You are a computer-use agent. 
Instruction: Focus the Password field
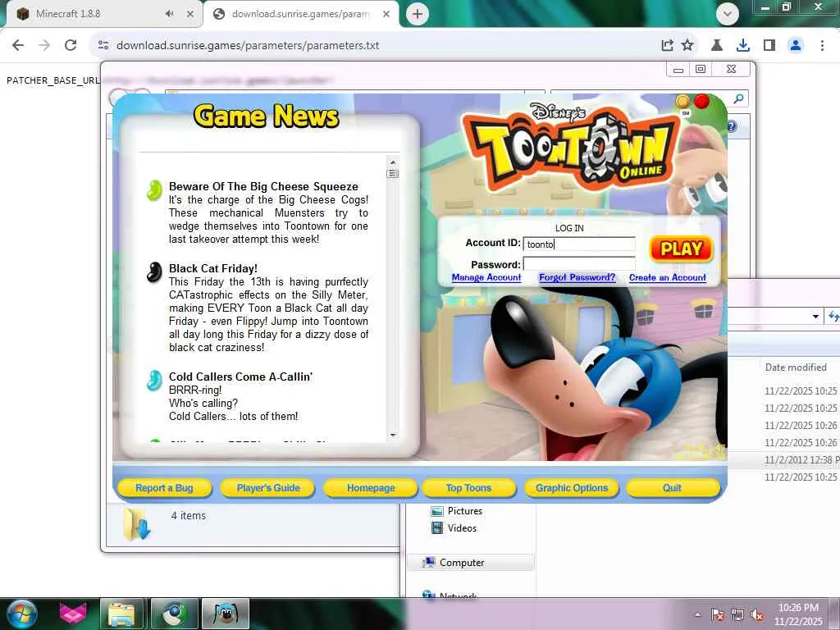(x=579, y=263)
